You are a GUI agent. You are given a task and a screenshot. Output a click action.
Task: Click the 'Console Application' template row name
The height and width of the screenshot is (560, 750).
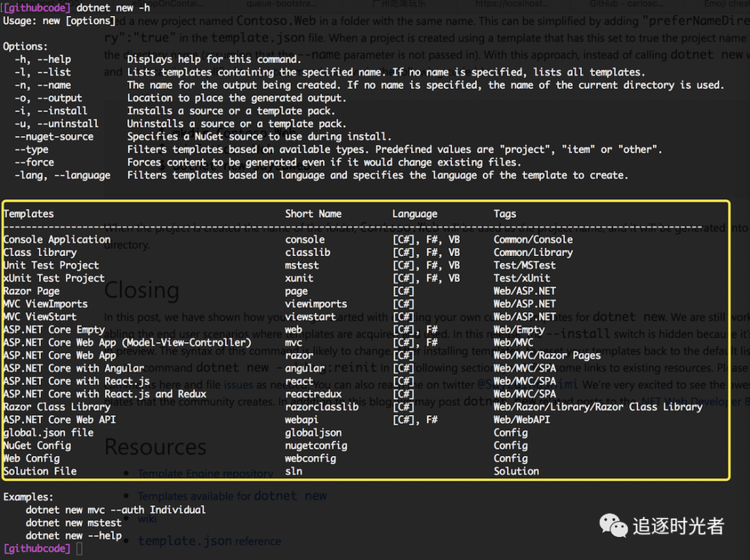click(57, 239)
